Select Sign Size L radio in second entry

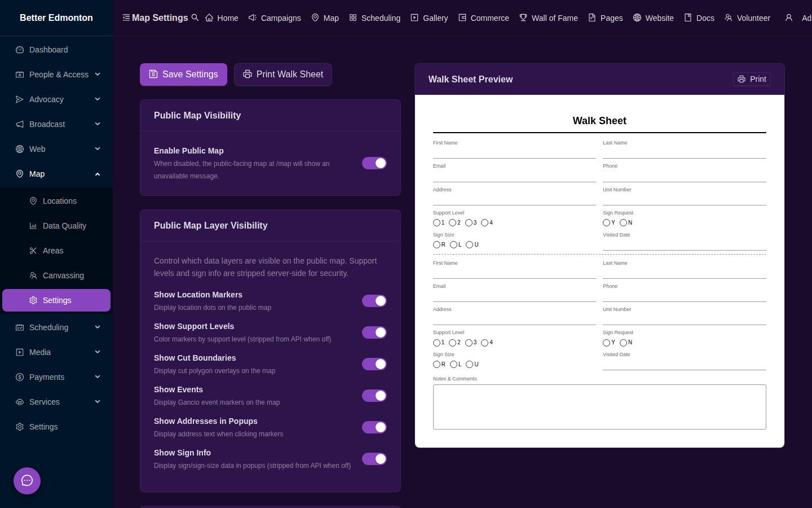point(453,365)
